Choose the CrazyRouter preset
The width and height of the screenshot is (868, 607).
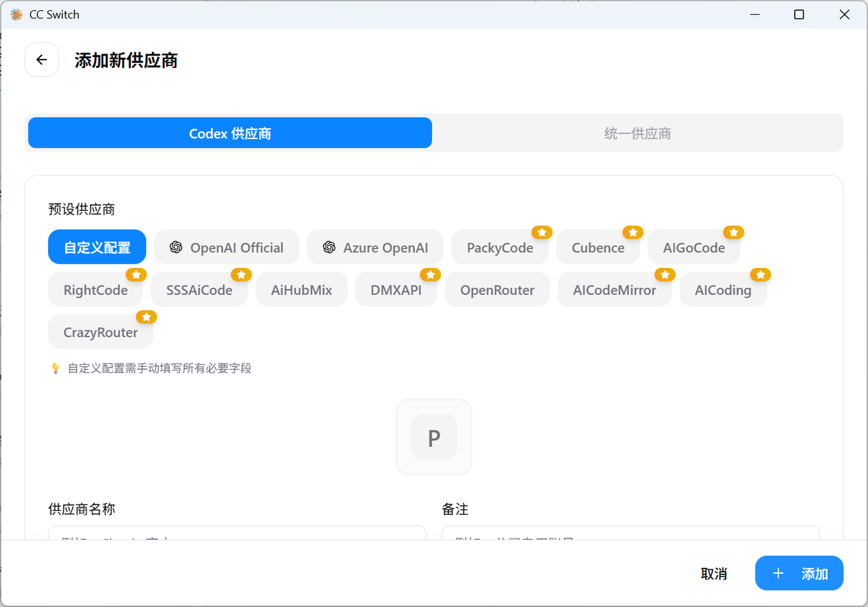[x=100, y=332]
